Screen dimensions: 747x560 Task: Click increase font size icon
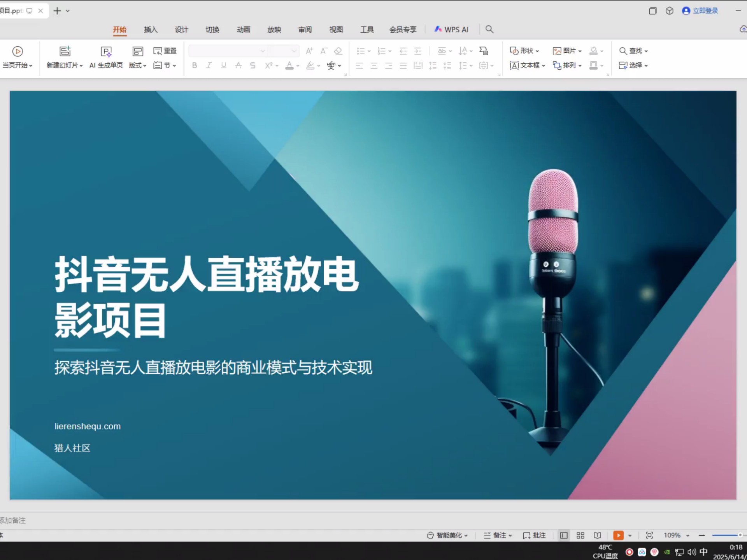310,51
